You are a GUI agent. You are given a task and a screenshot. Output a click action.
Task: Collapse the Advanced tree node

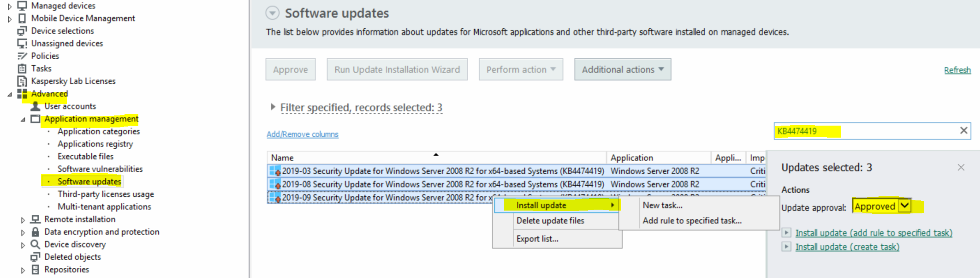(x=10, y=94)
